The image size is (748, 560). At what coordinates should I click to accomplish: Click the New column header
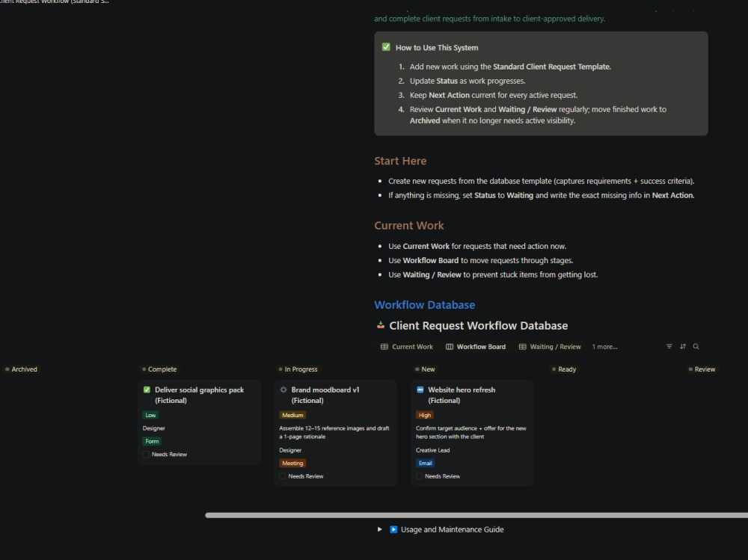[425, 369]
